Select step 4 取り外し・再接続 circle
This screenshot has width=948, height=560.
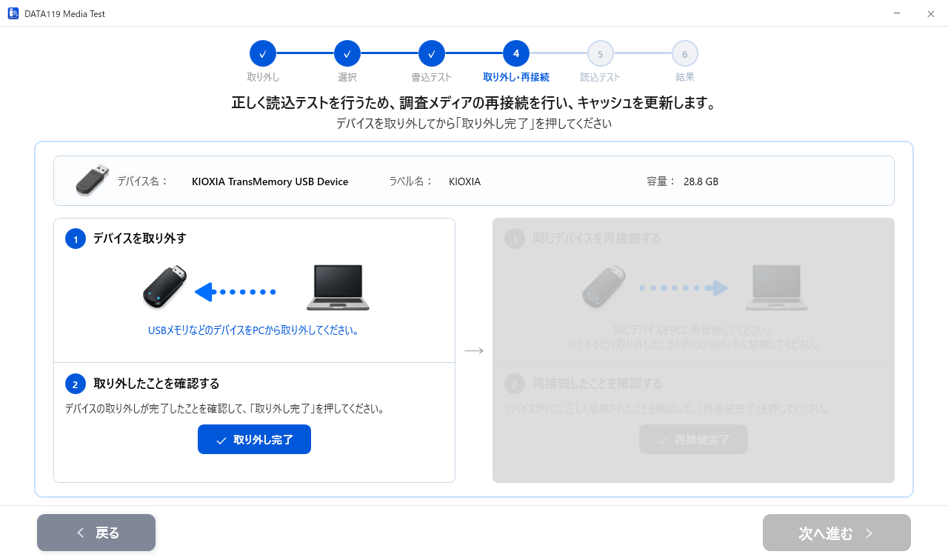point(516,53)
